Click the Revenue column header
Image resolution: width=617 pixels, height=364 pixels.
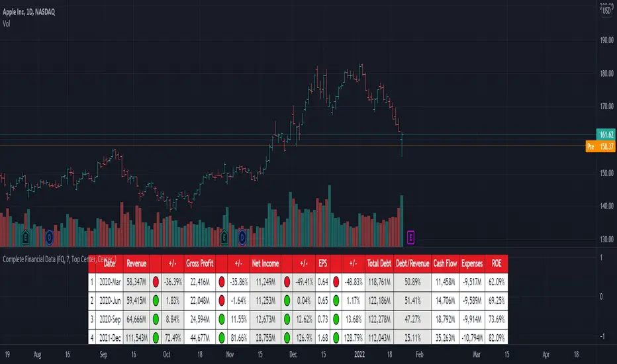(137, 263)
